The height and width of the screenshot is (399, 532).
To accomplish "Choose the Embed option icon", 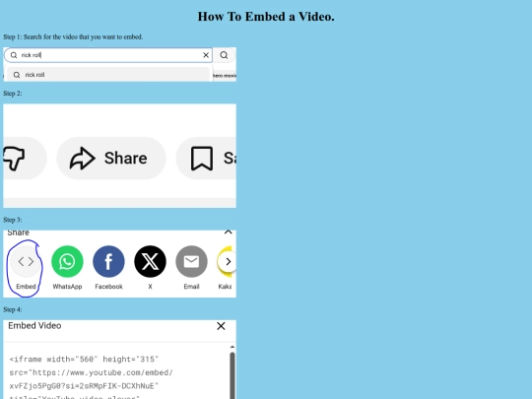I will (x=26, y=261).
